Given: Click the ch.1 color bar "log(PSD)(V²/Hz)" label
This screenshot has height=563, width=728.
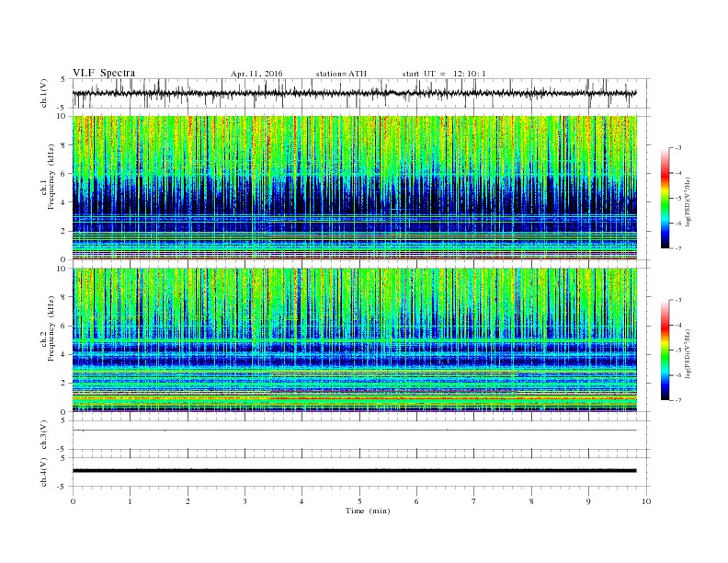Looking at the screenshot, I should [x=688, y=201].
